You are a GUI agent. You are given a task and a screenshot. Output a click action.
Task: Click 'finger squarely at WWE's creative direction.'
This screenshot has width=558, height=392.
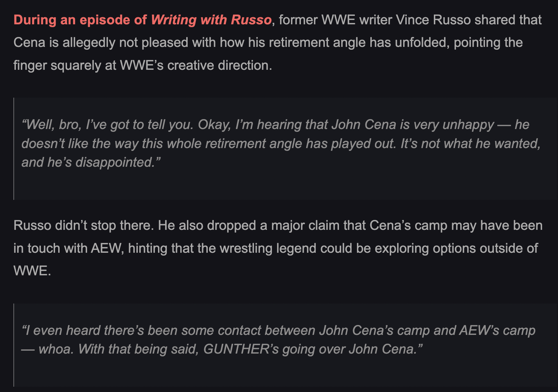point(142,66)
